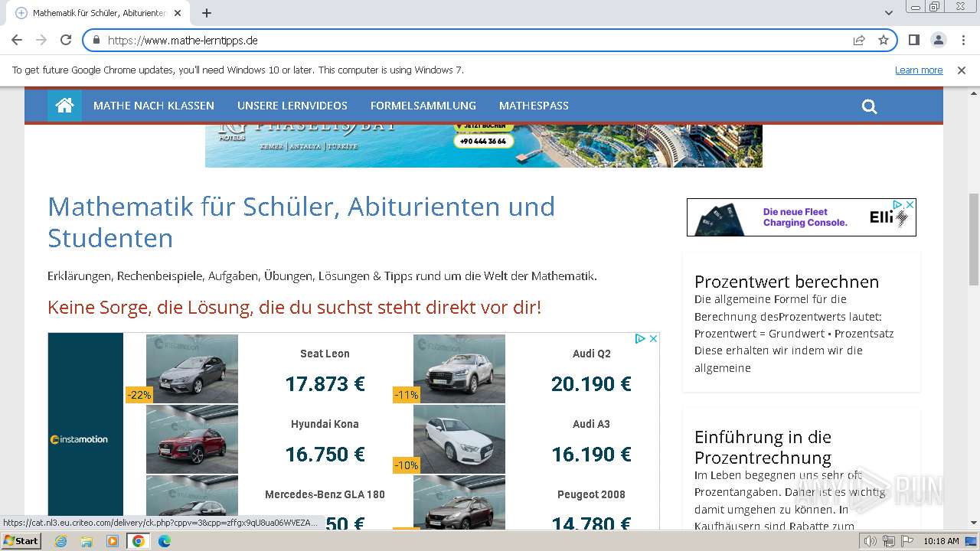Click the Chrome taskbar icon
This screenshot has height=551, width=980.
(x=138, y=541)
